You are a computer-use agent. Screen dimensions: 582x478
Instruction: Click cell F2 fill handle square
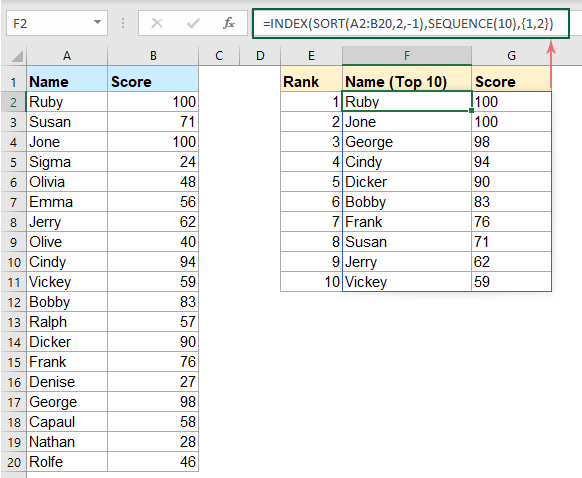(x=471, y=111)
